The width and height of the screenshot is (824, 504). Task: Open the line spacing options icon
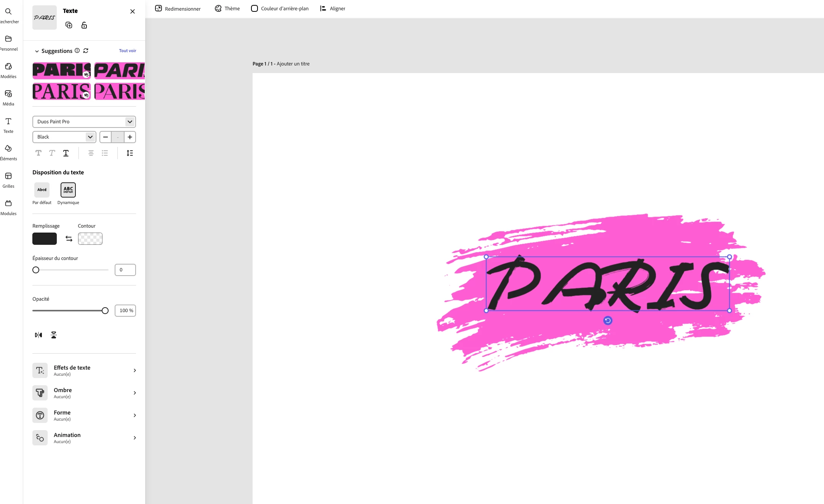point(130,153)
